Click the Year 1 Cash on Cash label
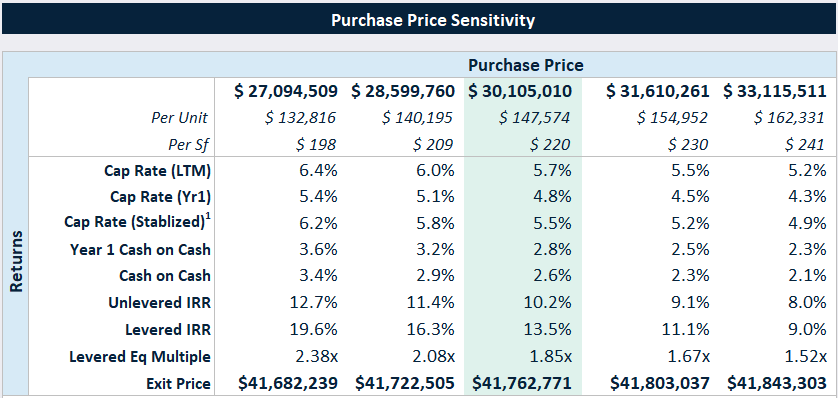838x398 pixels. tap(141, 249)
